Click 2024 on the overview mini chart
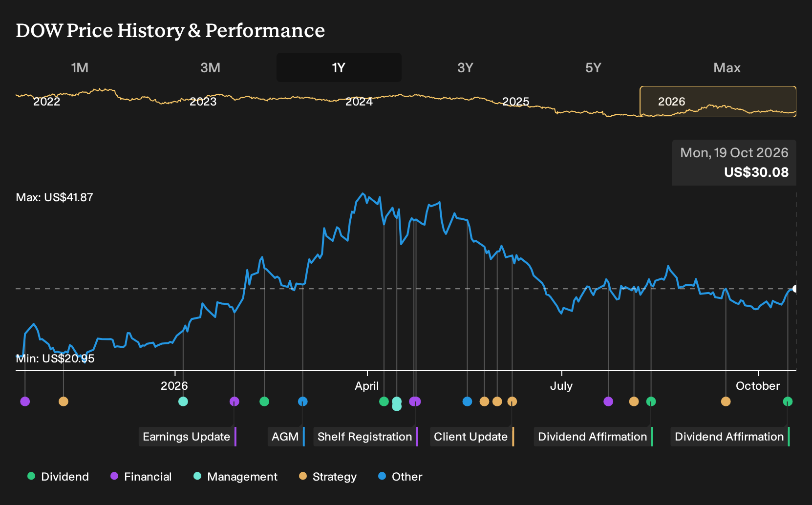This screenshot has width=812, height=505. (x=359, y=102)
